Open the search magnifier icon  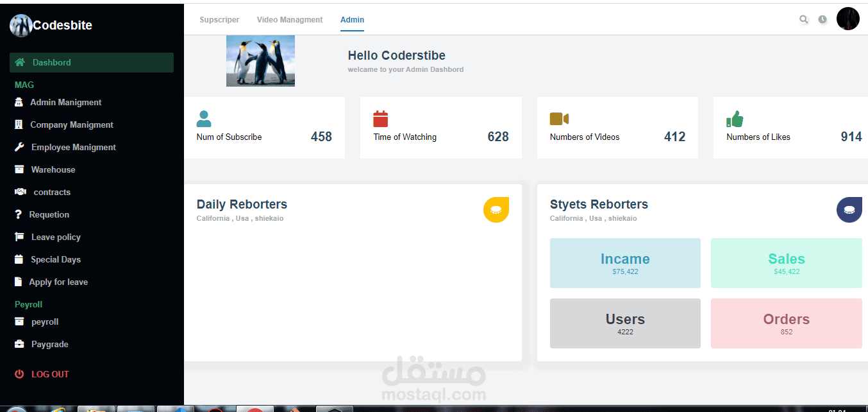804,19
